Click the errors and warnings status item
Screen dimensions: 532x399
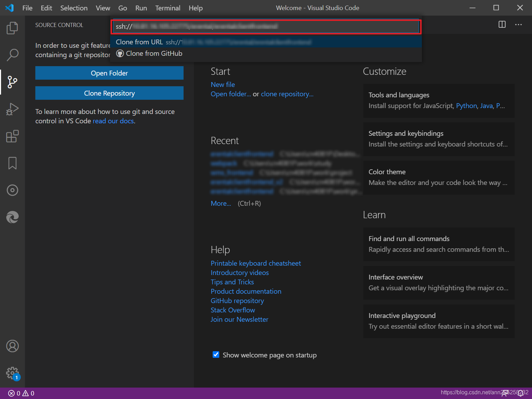pos(21,393)
